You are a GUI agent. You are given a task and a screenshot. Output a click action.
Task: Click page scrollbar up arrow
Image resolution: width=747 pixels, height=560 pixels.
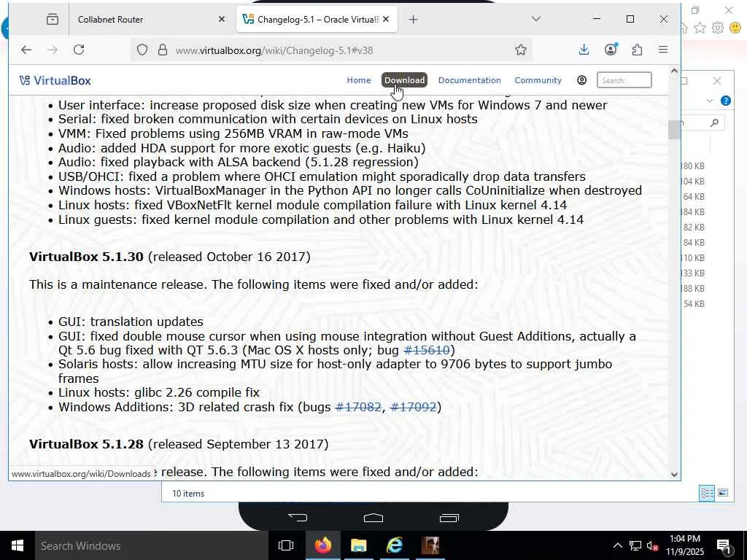[674, 71]
